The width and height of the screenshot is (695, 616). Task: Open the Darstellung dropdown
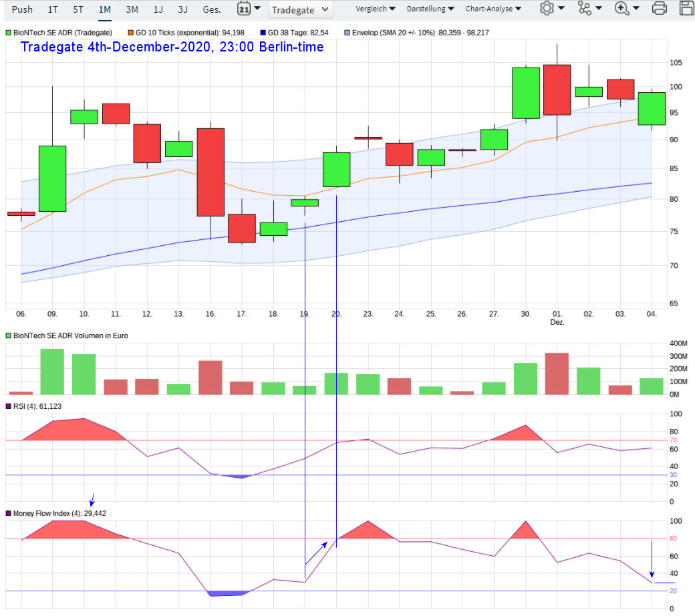tap(430, 9)
